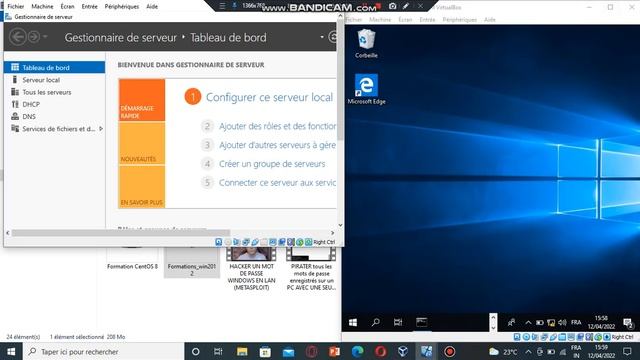
Task: Open Tous les serveurs in the sidebar
Action: coord(47,92)
